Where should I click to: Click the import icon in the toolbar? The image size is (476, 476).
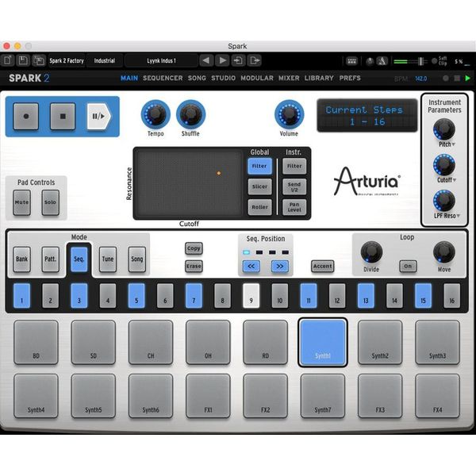[238, 60]
